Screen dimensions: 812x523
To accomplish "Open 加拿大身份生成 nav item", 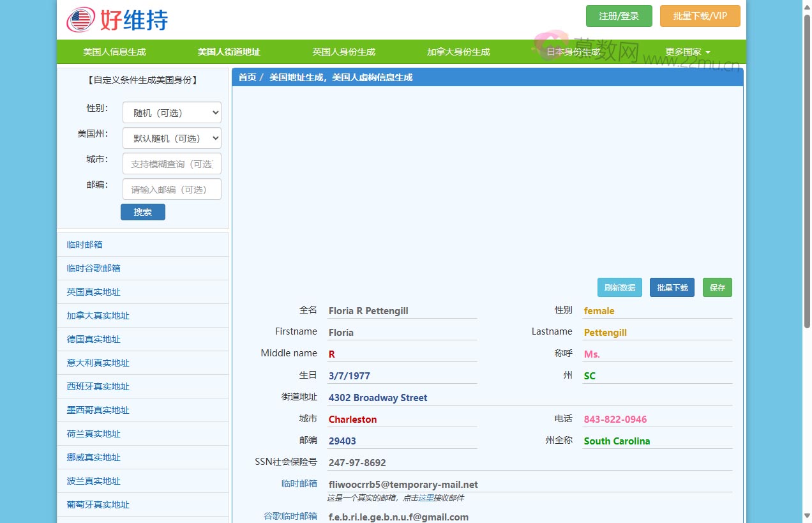I will pyautogui.click(x=458, y=52).
